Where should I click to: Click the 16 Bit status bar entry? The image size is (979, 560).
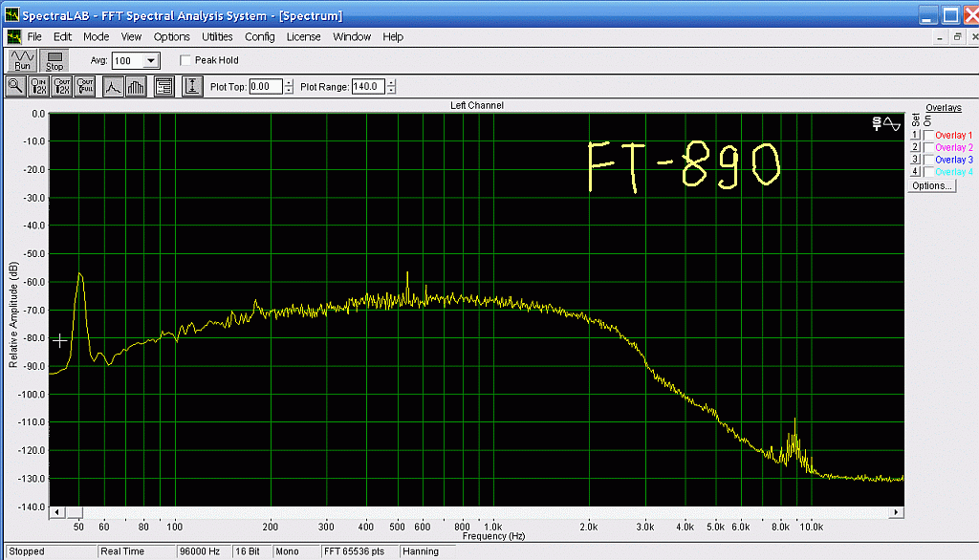point(251,552)
